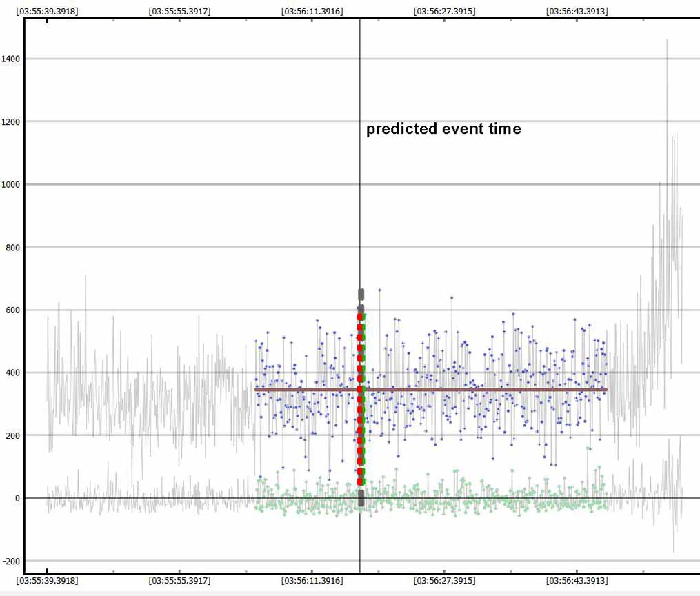This screenshot has height=596, width=700.
Task: Click the bottom 03:55:39.3918 time label
Action: [47, 580]
